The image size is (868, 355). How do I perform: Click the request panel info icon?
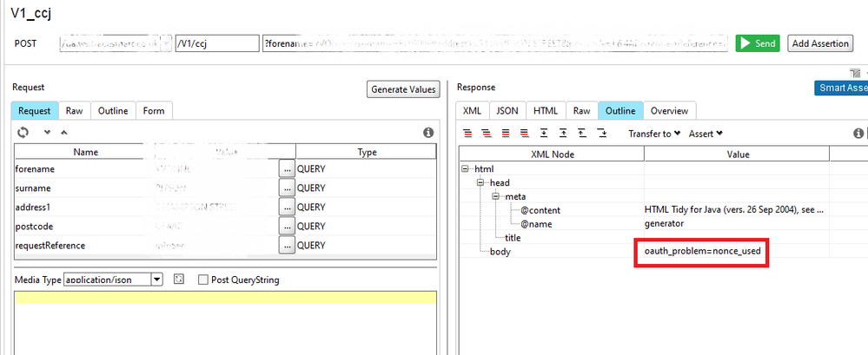click(x=427, y=133)
